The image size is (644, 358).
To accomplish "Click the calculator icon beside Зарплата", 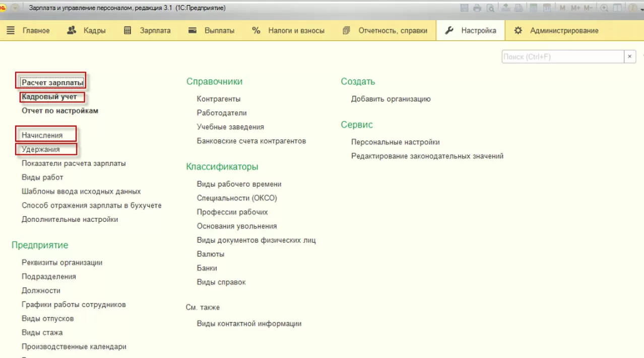I will pyautogui.click(x=128, y=30).
